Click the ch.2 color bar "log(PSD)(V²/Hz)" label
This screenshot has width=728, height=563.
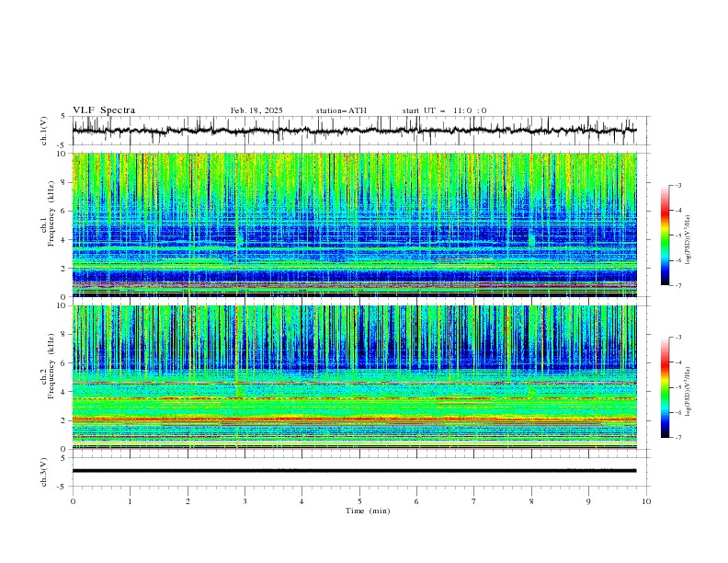tap(688, 392)
